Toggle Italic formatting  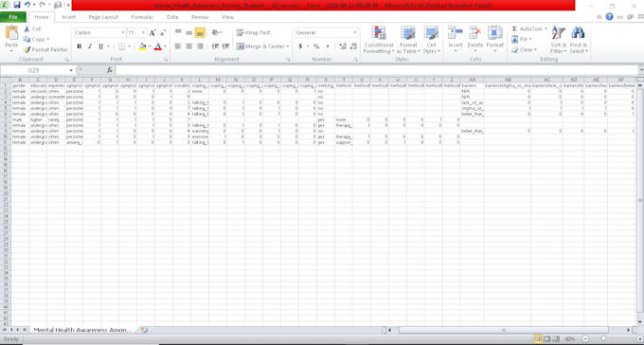(x=90, y=46)
